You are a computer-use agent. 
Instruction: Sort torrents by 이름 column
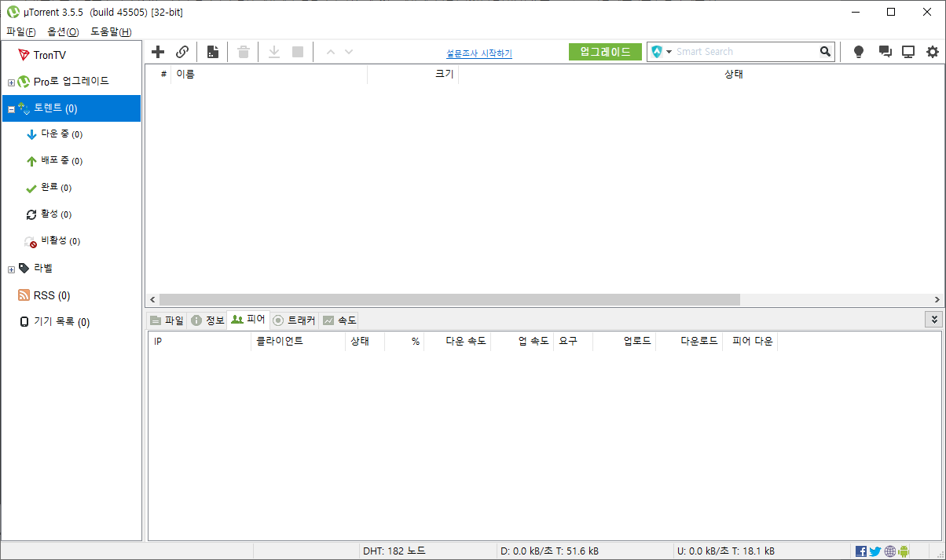(x=269, y=74)
